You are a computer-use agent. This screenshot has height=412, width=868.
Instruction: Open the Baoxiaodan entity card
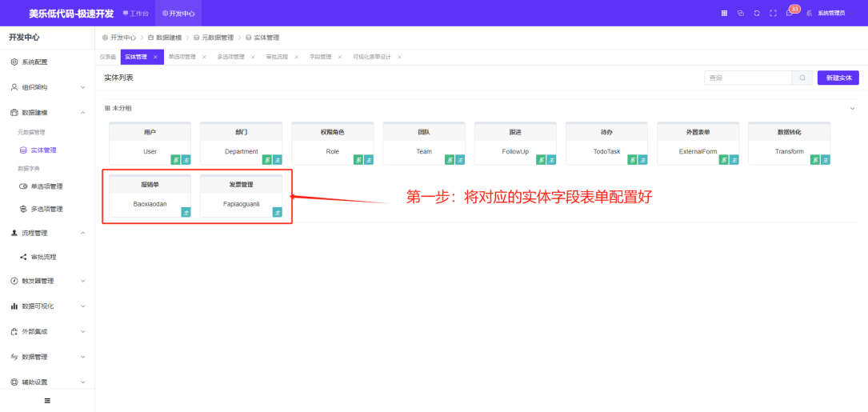(x=150, y=195)
